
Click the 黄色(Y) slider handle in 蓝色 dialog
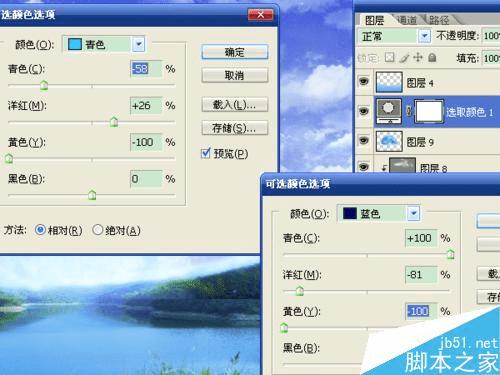[284, 327]
